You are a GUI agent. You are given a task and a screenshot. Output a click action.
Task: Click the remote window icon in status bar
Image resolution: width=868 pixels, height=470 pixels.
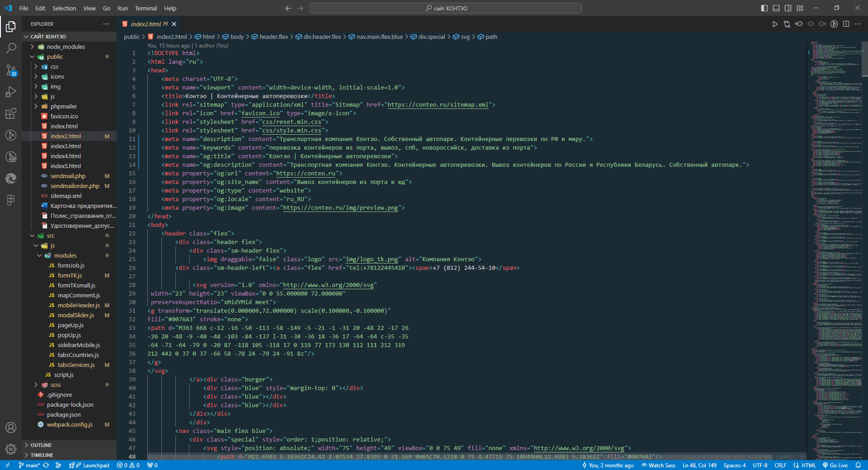coord(8,465)
